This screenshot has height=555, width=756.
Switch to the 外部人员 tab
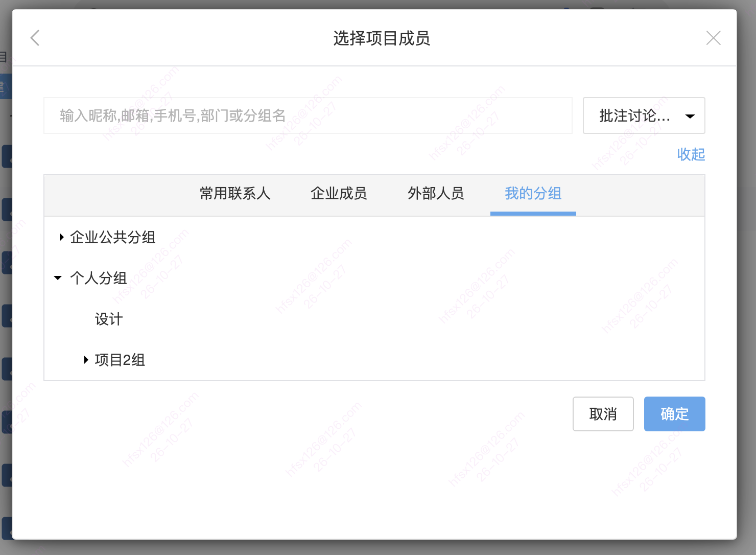tap(436, 194)
